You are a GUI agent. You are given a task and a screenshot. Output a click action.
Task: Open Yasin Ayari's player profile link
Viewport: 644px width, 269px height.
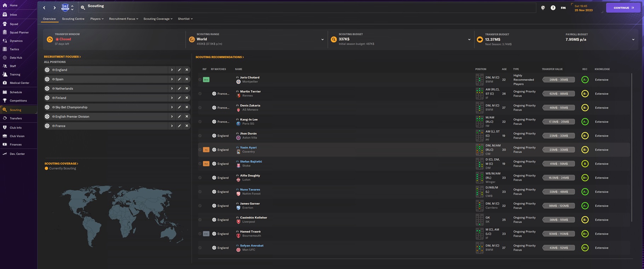pos(248,148)
